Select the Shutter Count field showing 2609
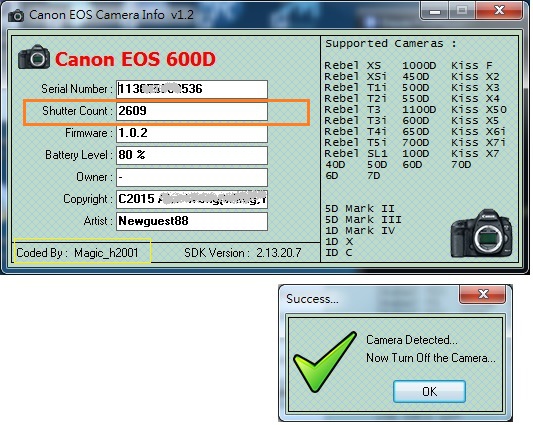Image resolution: width=533 pixels, height=425 pixels. click(192, 111)
